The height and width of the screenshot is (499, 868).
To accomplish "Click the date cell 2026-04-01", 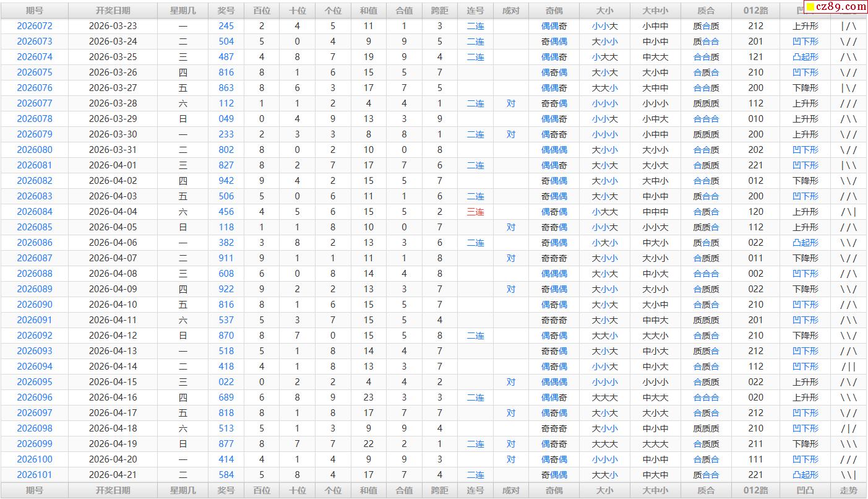I will tap(113, 165).
